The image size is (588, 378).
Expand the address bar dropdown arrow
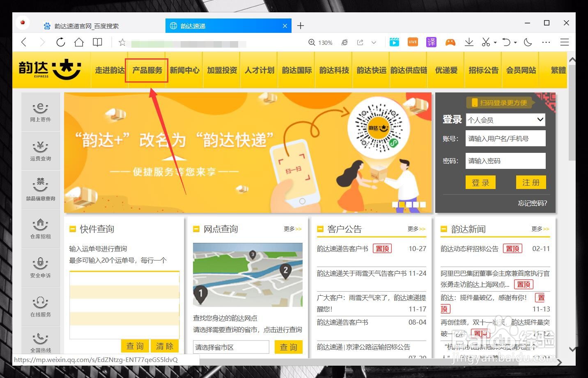pos(374,42)
